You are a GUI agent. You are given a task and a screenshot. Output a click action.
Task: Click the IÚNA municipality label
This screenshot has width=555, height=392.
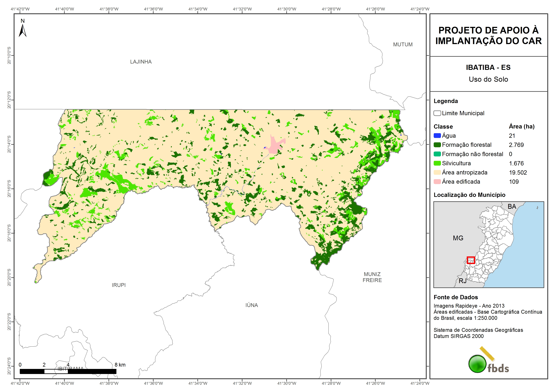pos(252,305)
